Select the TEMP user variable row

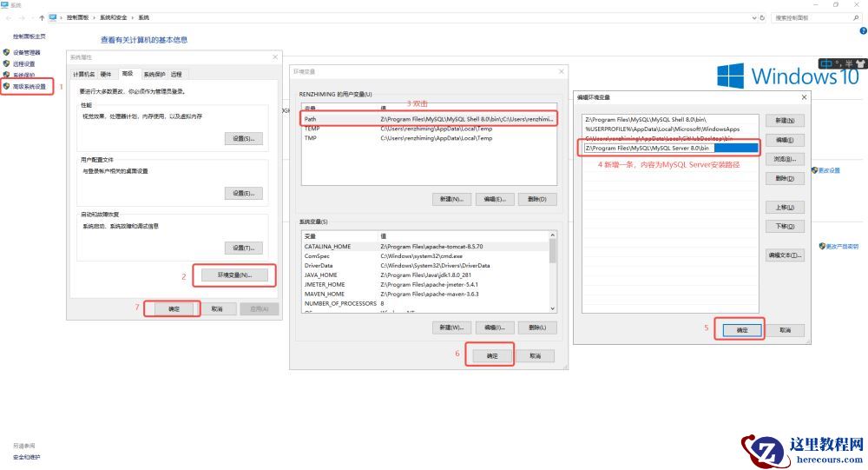pos(428,129)
